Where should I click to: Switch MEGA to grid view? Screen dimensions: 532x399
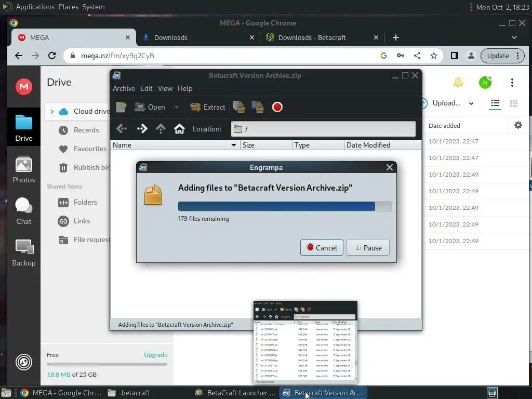(x=514, y=103)
